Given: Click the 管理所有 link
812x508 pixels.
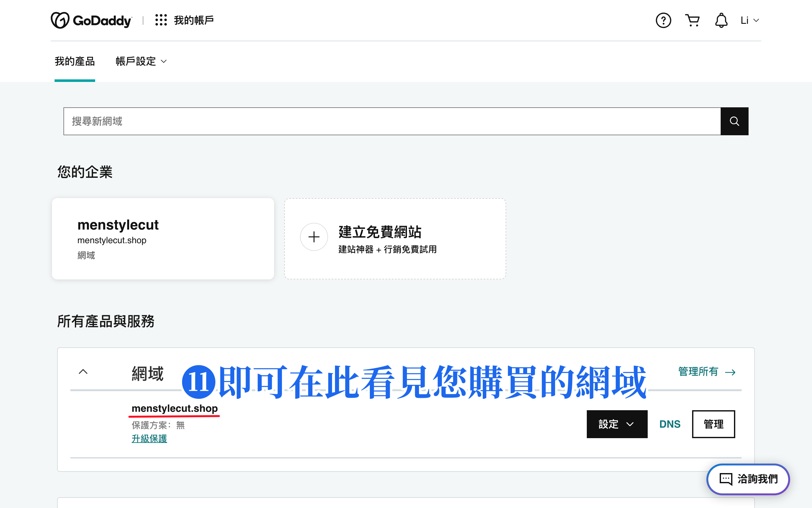Looking at the screenshot, I should 707,371.
